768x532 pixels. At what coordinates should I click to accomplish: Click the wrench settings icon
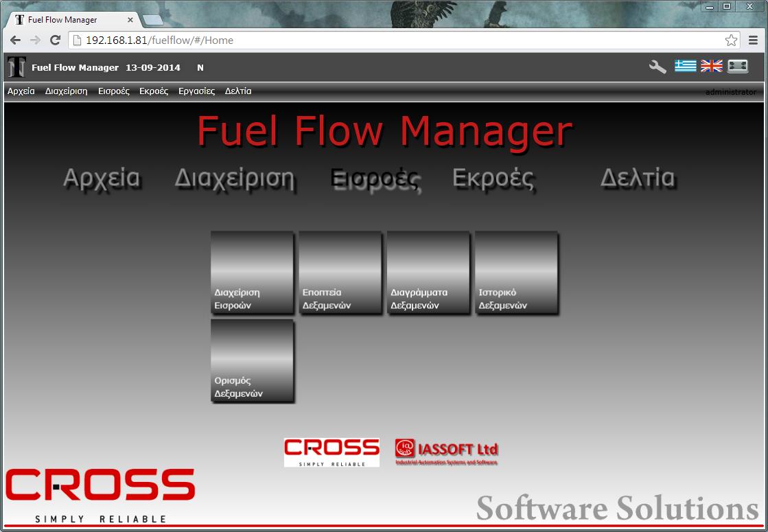pyautogui.click(x=658, y=67)
